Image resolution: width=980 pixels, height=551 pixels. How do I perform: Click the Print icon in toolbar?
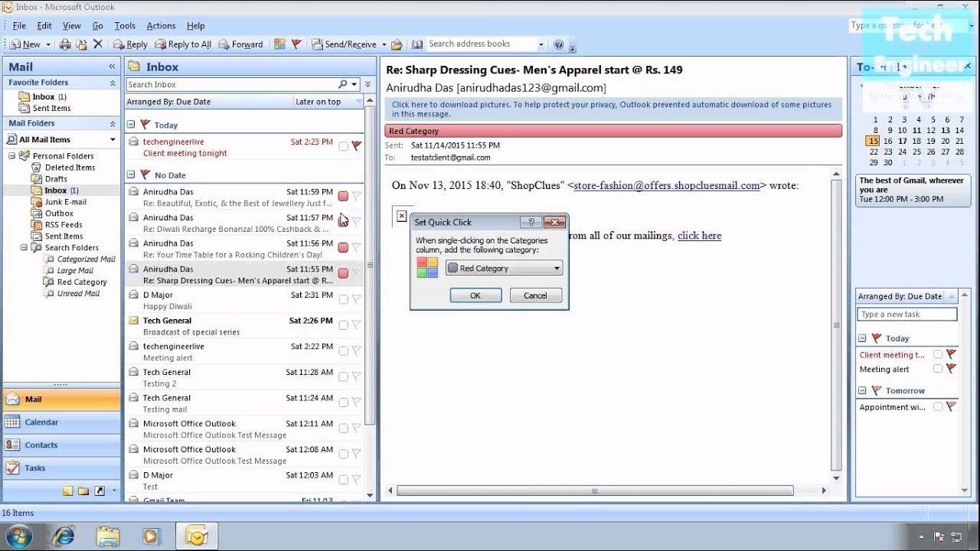[65, 44]
